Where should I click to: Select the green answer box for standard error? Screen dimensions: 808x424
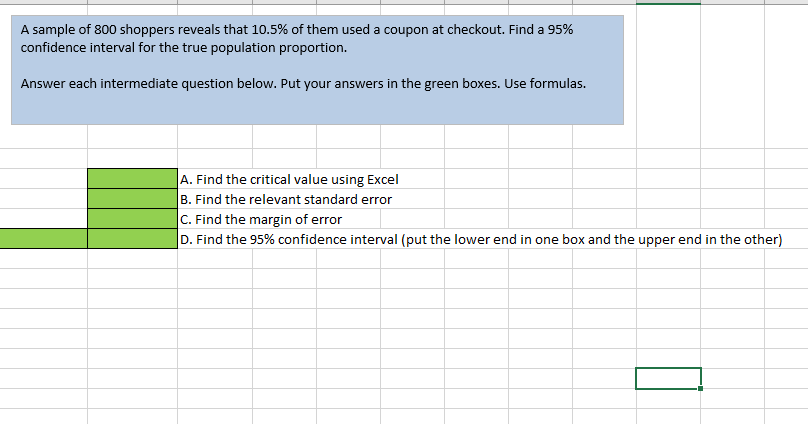click(x=132, y=198)
